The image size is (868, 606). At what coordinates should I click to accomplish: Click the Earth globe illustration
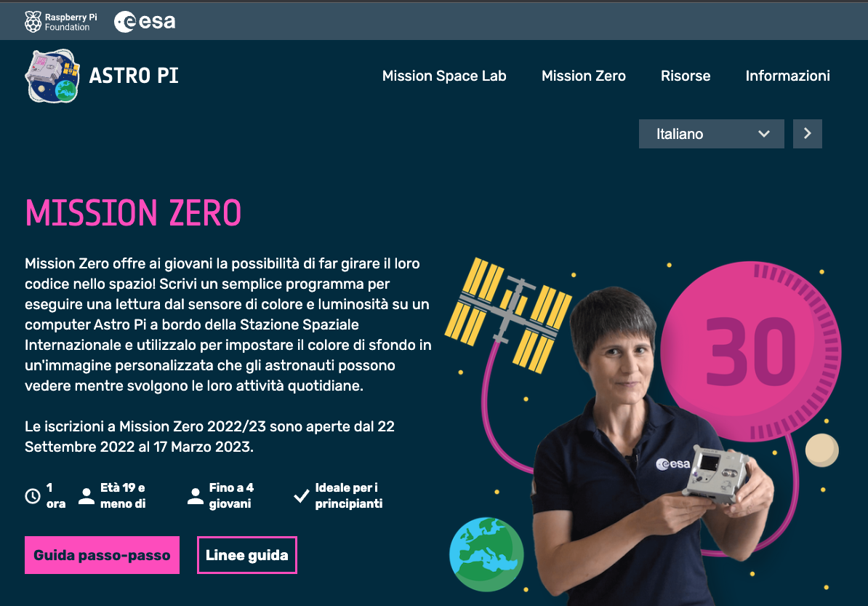(486, 554)
